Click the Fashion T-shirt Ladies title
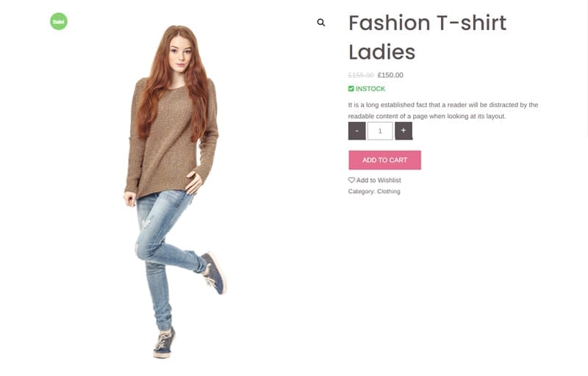The height and width of the screenshot is (376, 588). point(427,37)
